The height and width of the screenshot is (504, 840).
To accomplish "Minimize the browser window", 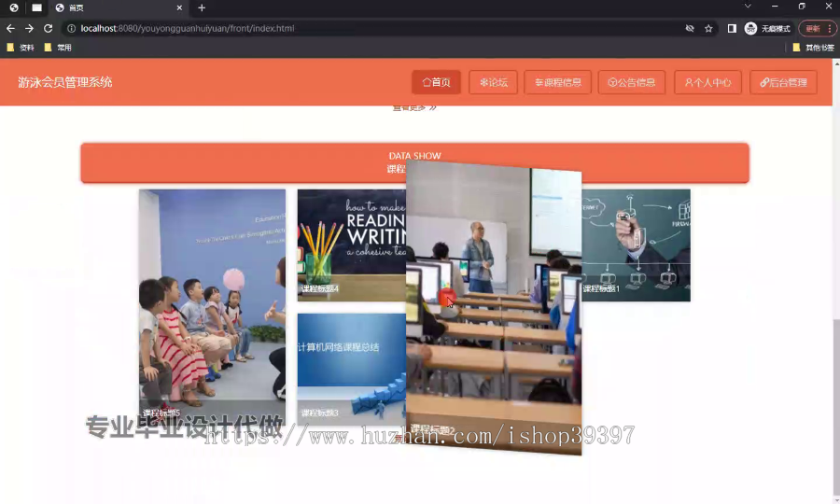I will click(x=775, y=6).
